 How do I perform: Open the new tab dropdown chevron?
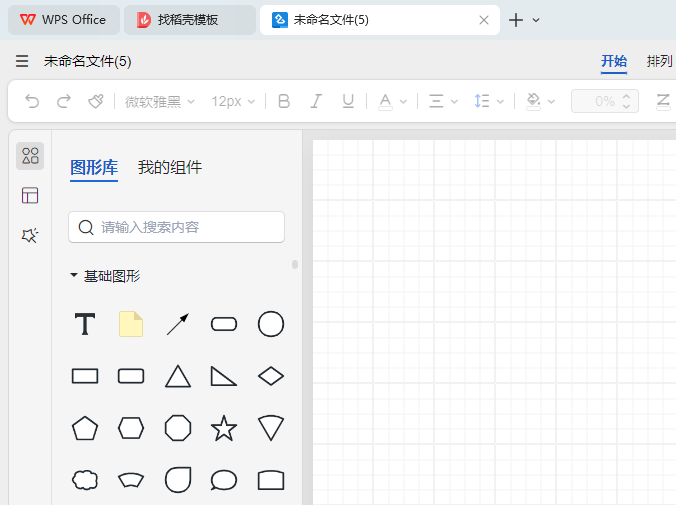[x=536, y=20]
